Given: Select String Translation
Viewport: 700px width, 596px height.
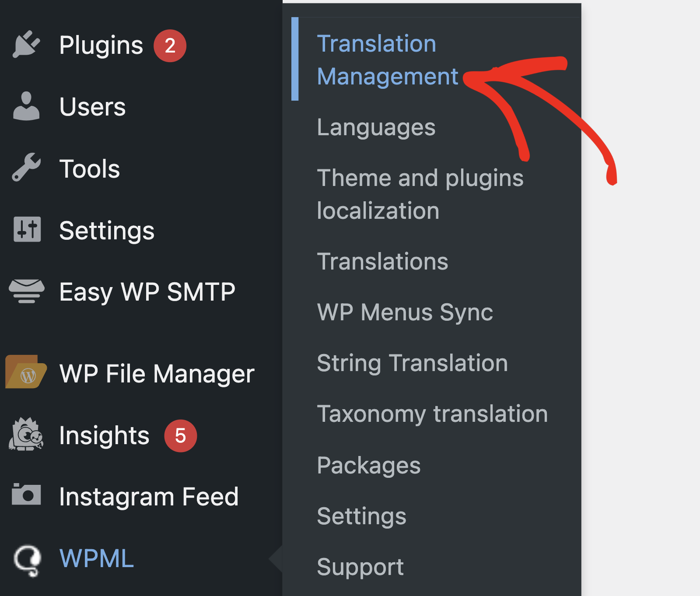Looking at the screenshot, I should click(412, 363).
